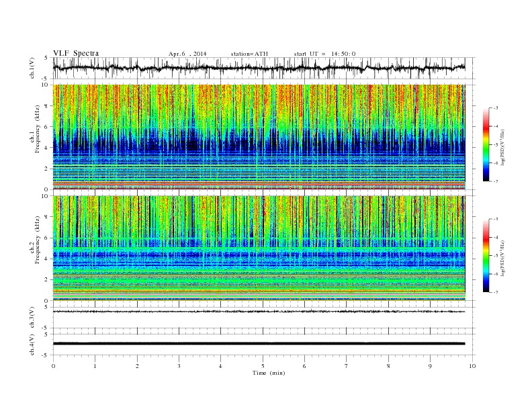
Task: Click the "ch.4(V)" axis label
Action: [x=32, y=345]
